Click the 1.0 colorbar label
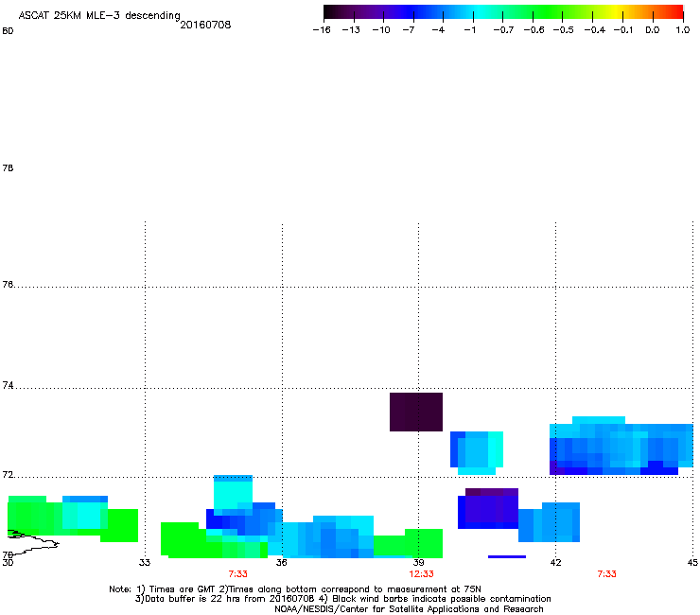Screen dimensions: 700x615 [x=683, y=30]
